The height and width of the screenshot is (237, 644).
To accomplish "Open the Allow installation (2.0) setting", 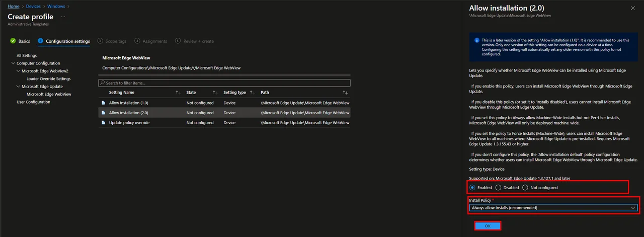I will pos(128,113).
